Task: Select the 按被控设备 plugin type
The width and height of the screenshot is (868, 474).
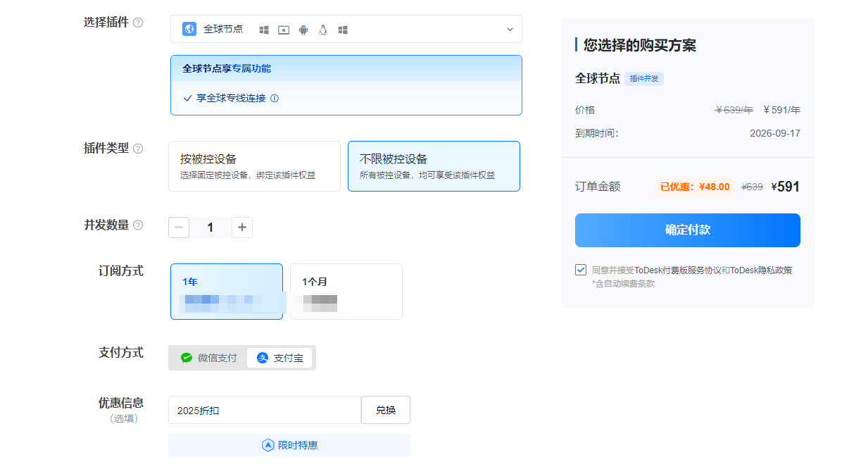Action: tap(254, 166)
